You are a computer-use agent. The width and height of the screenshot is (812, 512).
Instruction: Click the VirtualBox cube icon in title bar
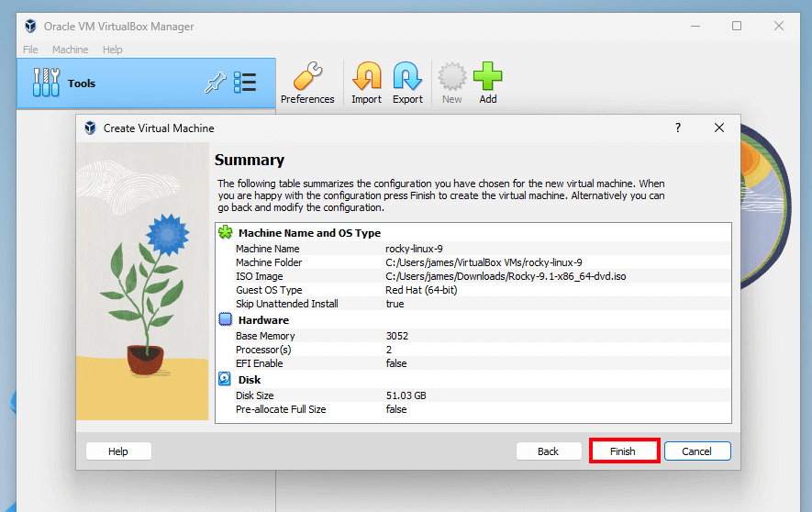point(30,26)
